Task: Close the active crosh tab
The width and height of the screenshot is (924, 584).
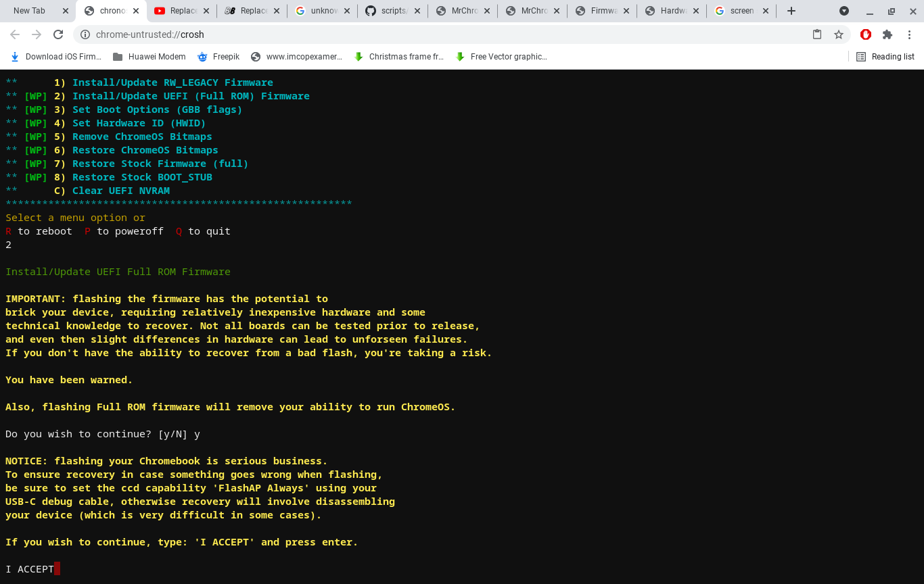Action: [x=135, y=11]
